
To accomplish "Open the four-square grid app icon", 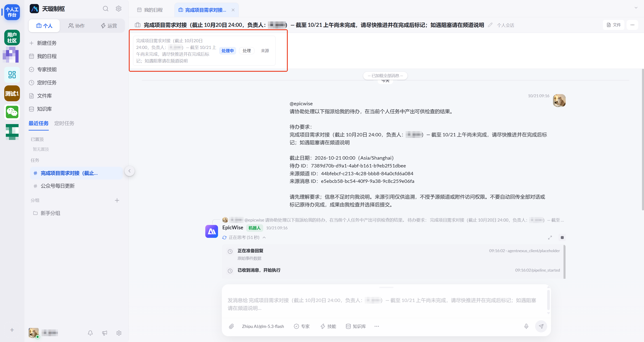I will point(12,74).
